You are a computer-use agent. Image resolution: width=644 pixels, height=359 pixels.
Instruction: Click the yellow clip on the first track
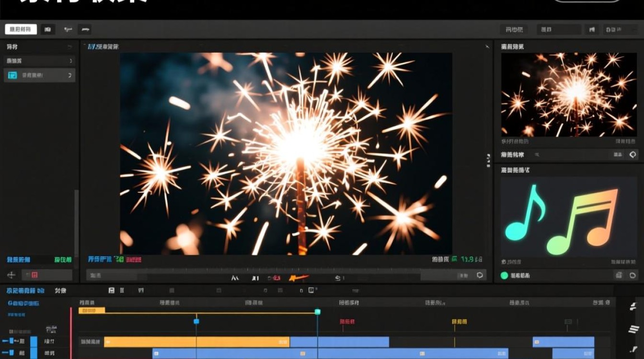click(x=197, y=342)
